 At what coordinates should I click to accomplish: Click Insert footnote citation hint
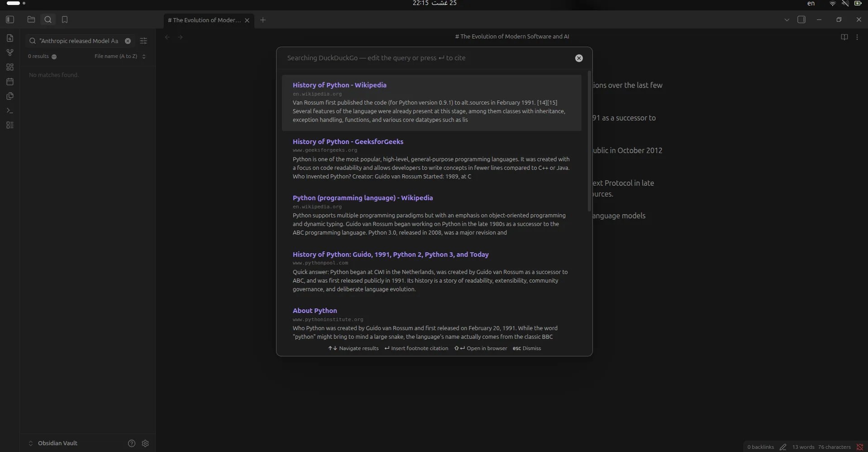click(x=416, y=348)
